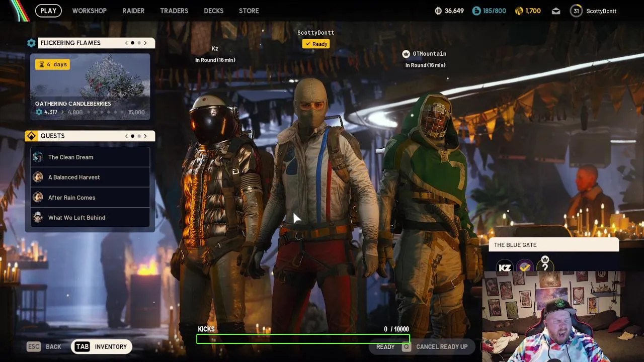Image resolution: width=644 pixels, height=362 pixels.
Task: Open What We Left Behind quest
Action: coord(90,217)
